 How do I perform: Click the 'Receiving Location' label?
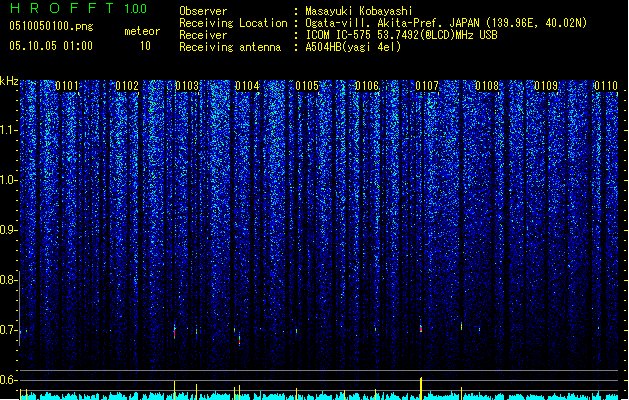click(233, 23)
